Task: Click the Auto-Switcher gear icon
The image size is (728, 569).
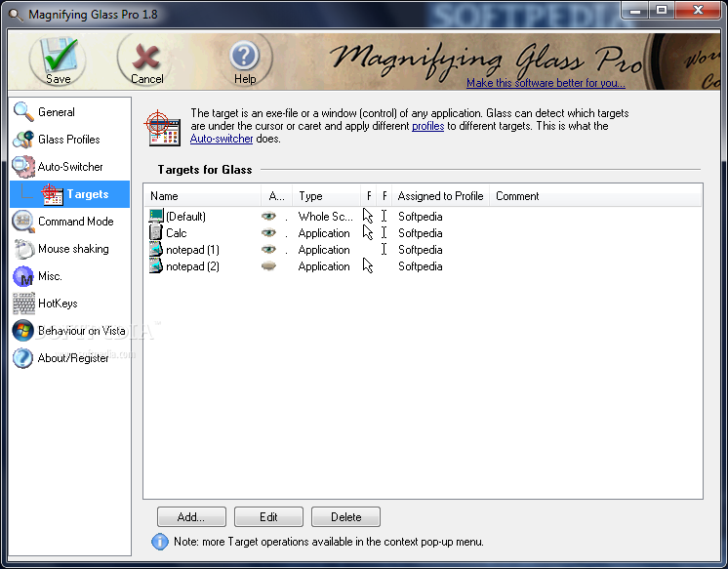Action: click(23, 167)
